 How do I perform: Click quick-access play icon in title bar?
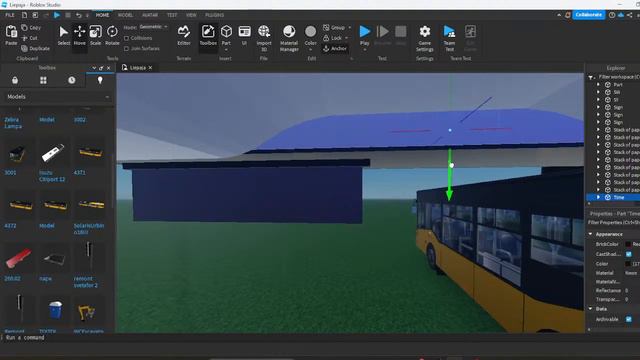coord(57,15)
